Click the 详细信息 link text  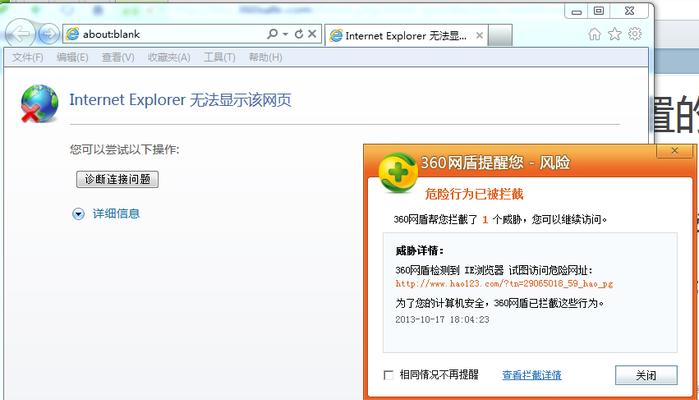(x=116, y=214)
